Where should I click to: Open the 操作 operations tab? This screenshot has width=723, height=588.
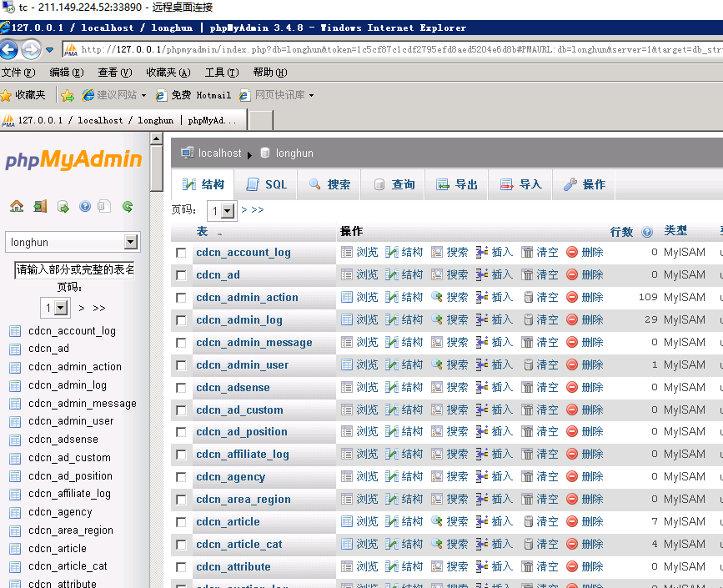[x=584, y=184]
